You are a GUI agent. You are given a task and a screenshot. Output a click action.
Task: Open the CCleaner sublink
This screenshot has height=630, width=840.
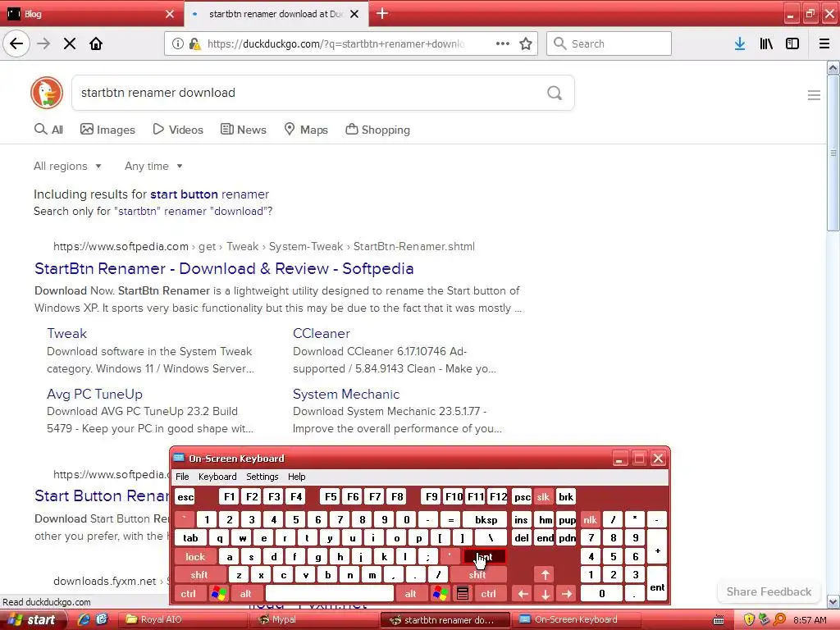[322, 333]
